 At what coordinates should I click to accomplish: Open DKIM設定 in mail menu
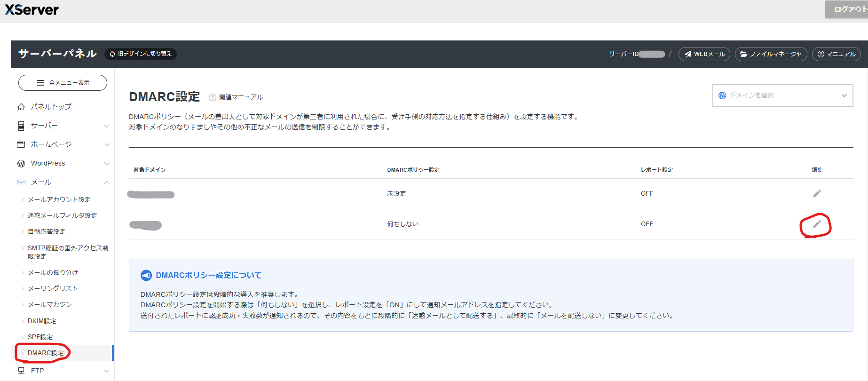pyautogui.click(x=42, y=321)
